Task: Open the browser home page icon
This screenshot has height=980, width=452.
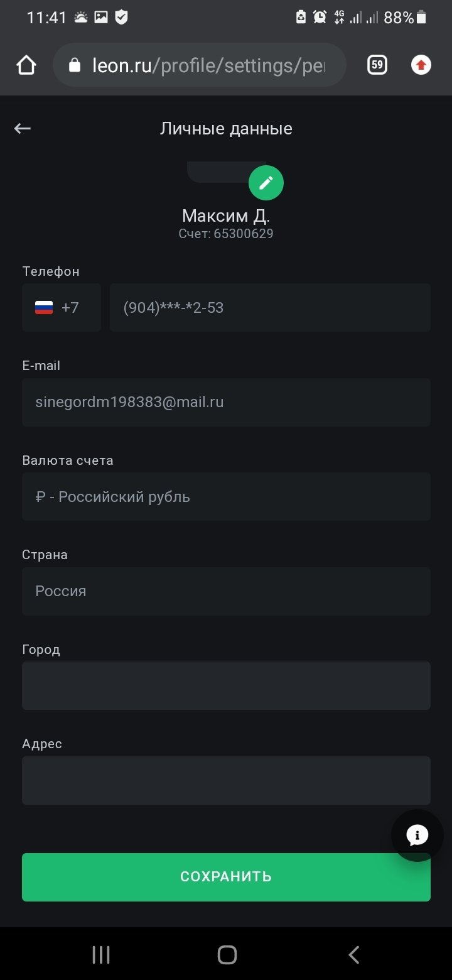Action: tap(26, 65)
